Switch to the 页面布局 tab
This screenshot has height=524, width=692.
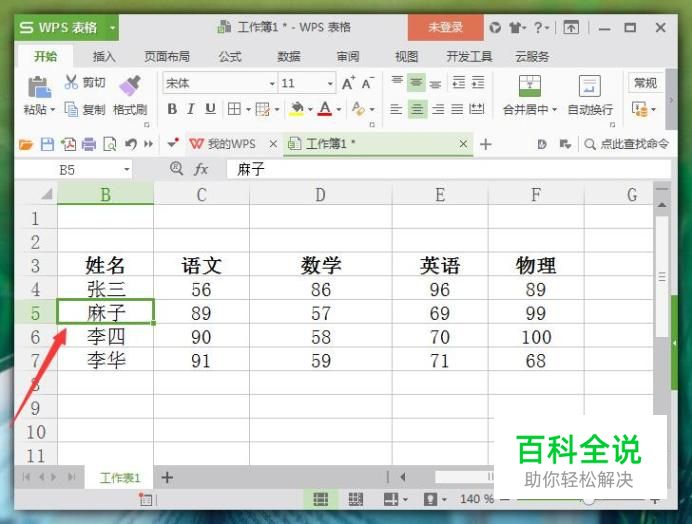(167, 57)
